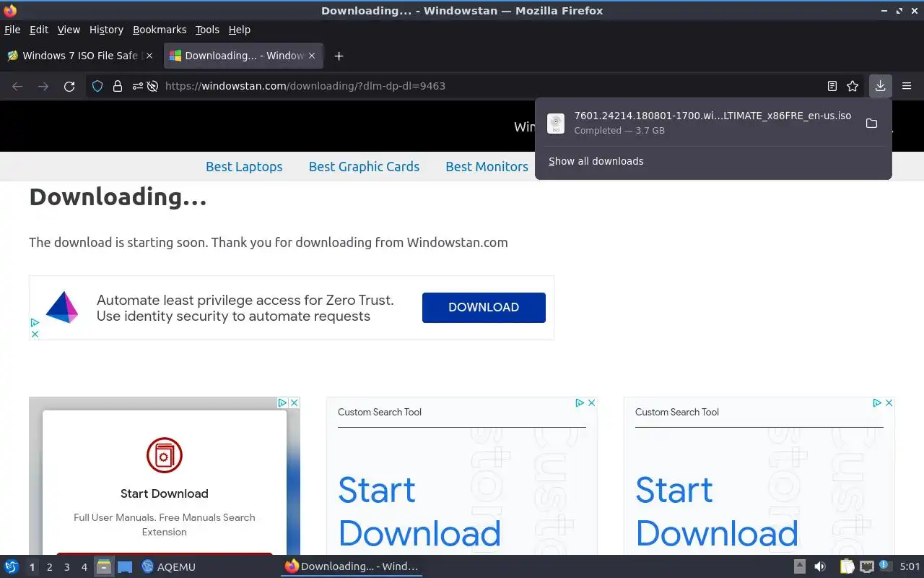Close the Windows 7 ISO File tab
The width and height of the screenshot is (924, 578).
149,56
